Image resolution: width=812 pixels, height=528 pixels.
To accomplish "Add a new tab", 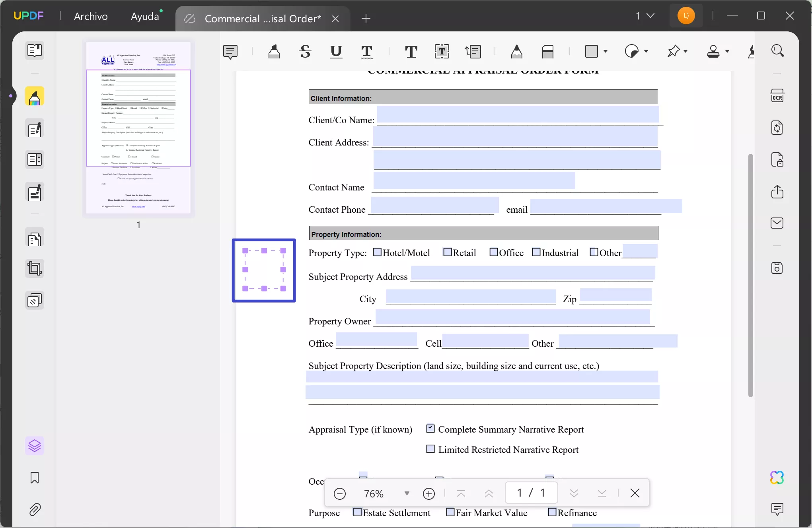I will [x=366, y=18].
